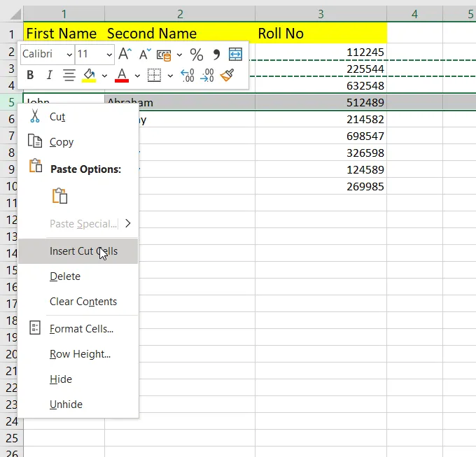Click the Decrease Font Size icon
The height and width of the screenshot is (457, 476).
(x=145, y=54)
